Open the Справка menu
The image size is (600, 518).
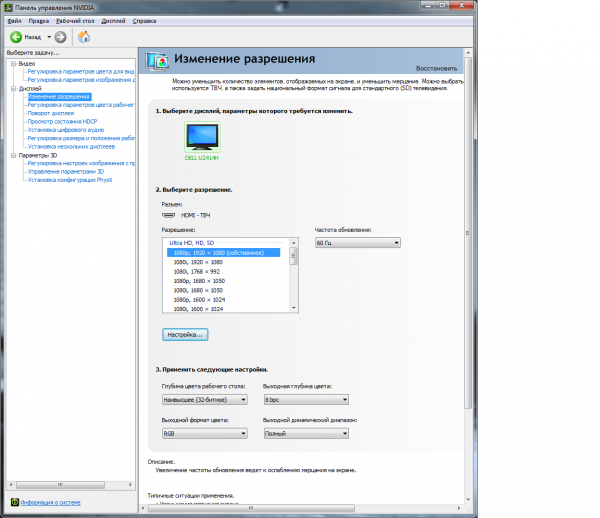point(144,20)
